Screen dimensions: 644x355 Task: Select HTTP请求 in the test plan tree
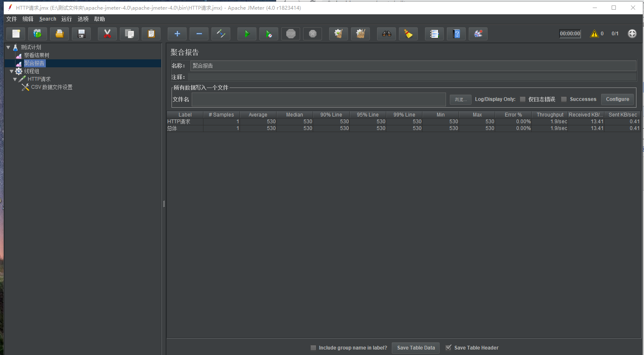click(x=39, y=79)
